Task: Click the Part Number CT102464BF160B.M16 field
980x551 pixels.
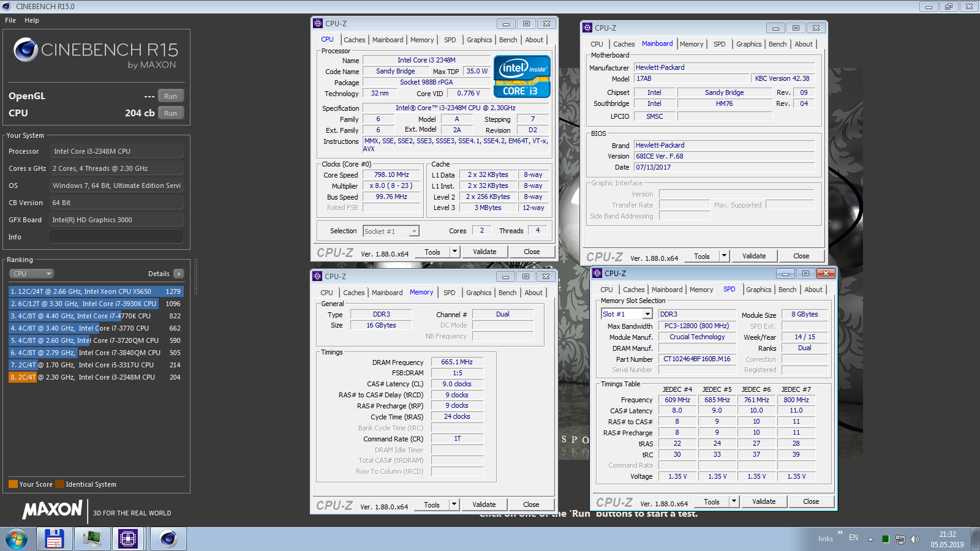Action: [697, 359]
